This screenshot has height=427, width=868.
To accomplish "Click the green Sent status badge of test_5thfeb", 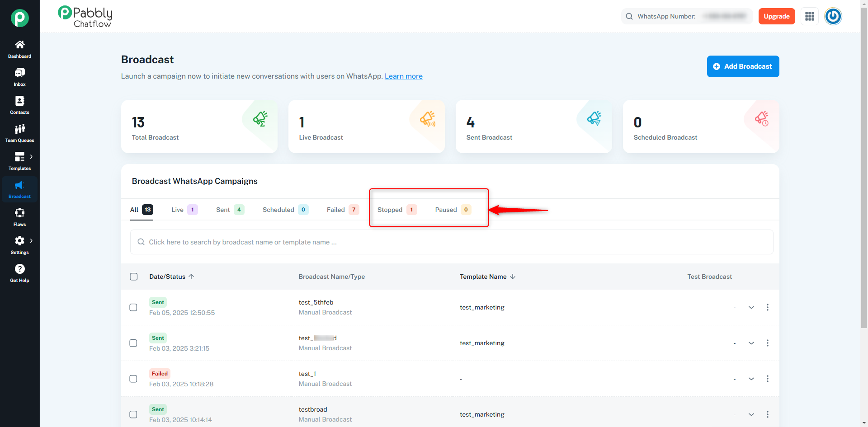I will point(158,302).
